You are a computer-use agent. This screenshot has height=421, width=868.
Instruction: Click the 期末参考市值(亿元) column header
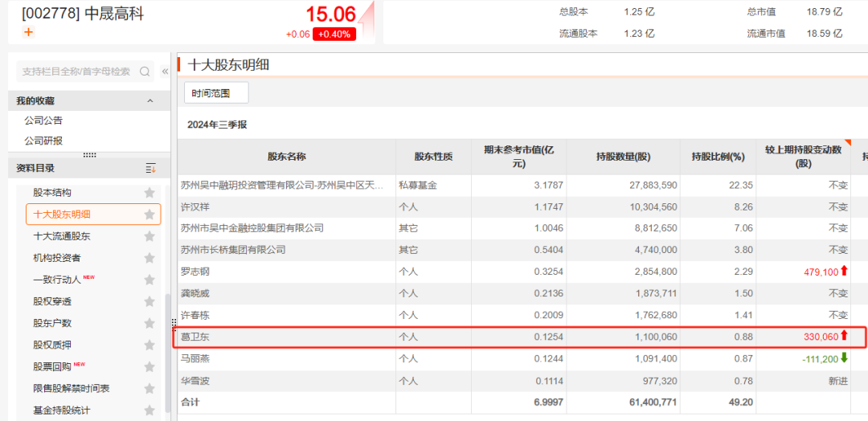[x=518, y=157]
